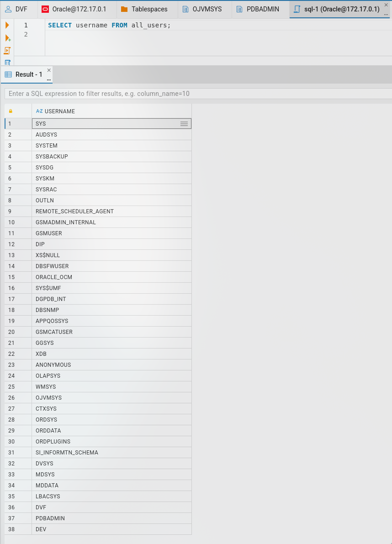Open the three-dots menu on Result - 1 tab

49,79
